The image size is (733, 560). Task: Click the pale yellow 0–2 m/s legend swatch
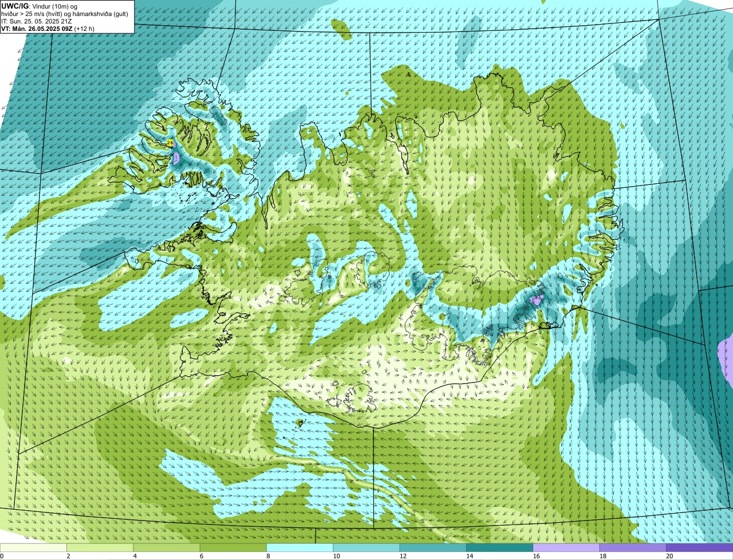pos(33,547)
